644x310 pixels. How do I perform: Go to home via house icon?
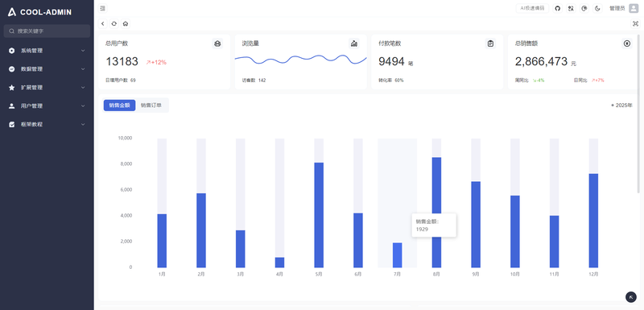click(126, 24)
